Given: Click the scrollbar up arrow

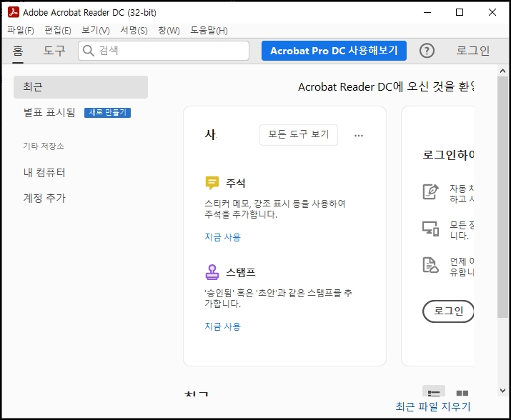Looking at the screenshot, I should [502, 71].
